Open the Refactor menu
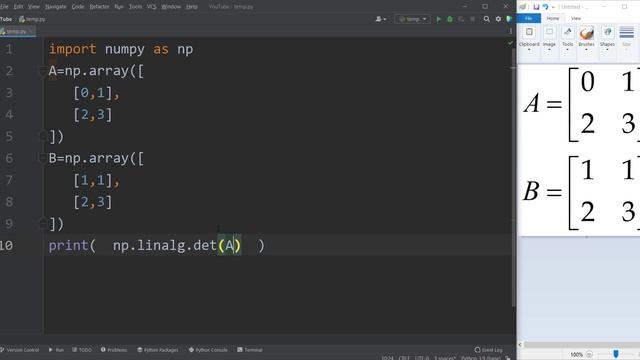 (99, 7)
